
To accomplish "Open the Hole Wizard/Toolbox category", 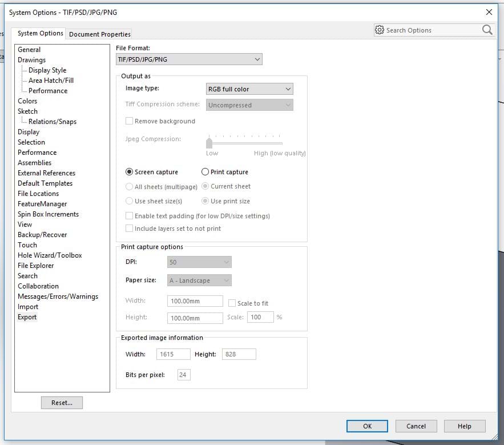I will (x=50, y=255).
